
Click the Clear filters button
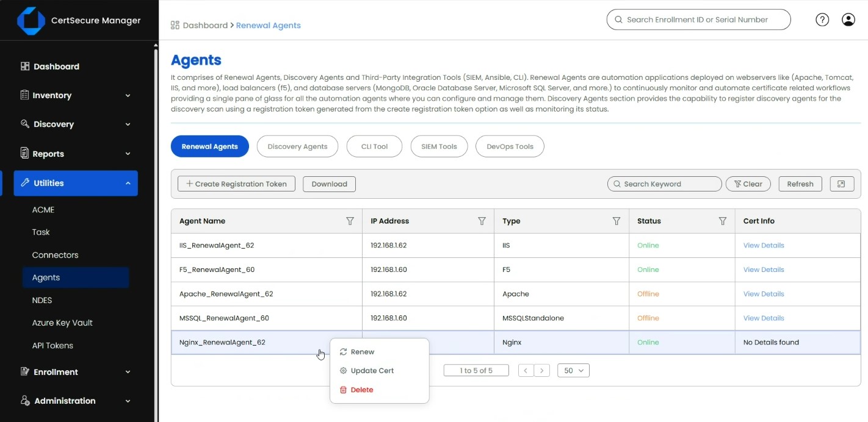coord(748,184)
